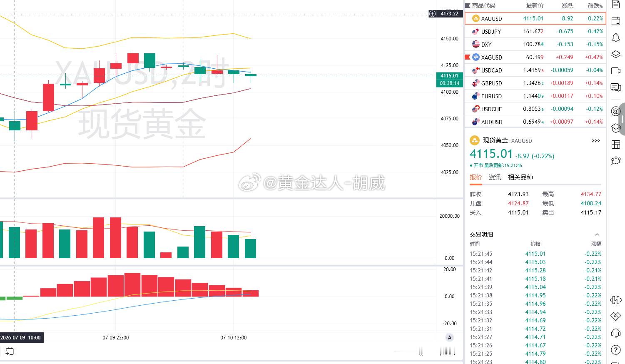Click the 07-09 22:00 time axis label
625x364 pixels.
(x=116, y=337)
